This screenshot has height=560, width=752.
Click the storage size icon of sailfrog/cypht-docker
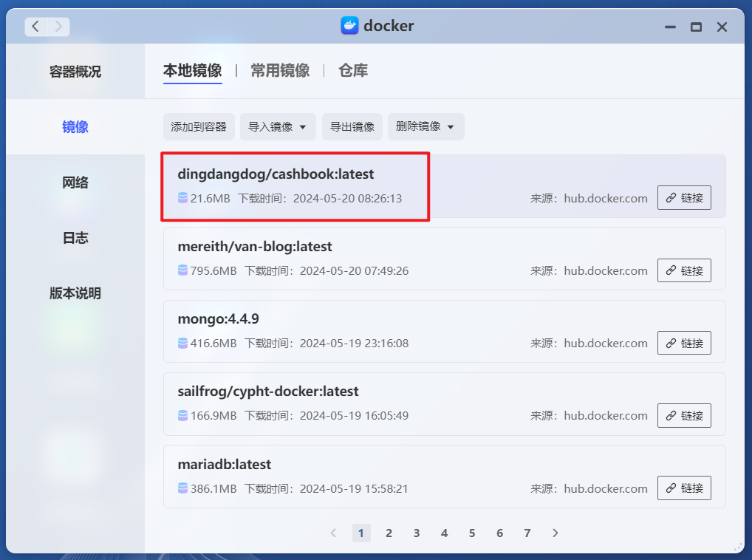(182, 415)
